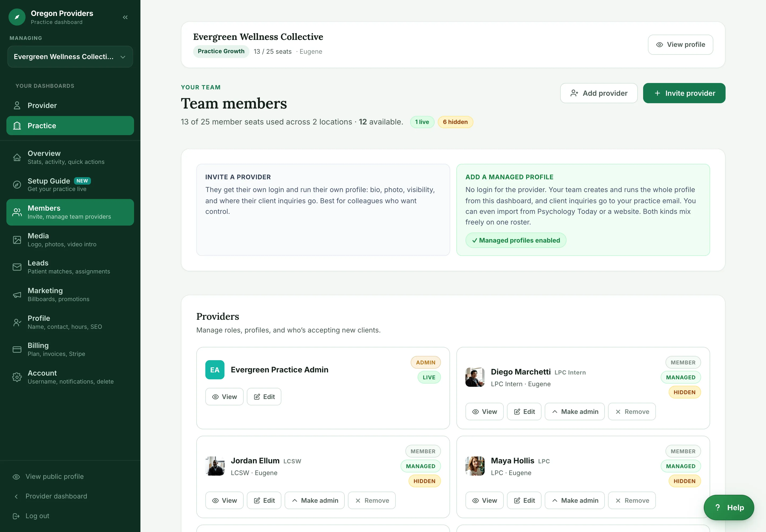Click the Overview home icon
The height and width of the screenshot is (532, 766).
[x=17, y=157]
